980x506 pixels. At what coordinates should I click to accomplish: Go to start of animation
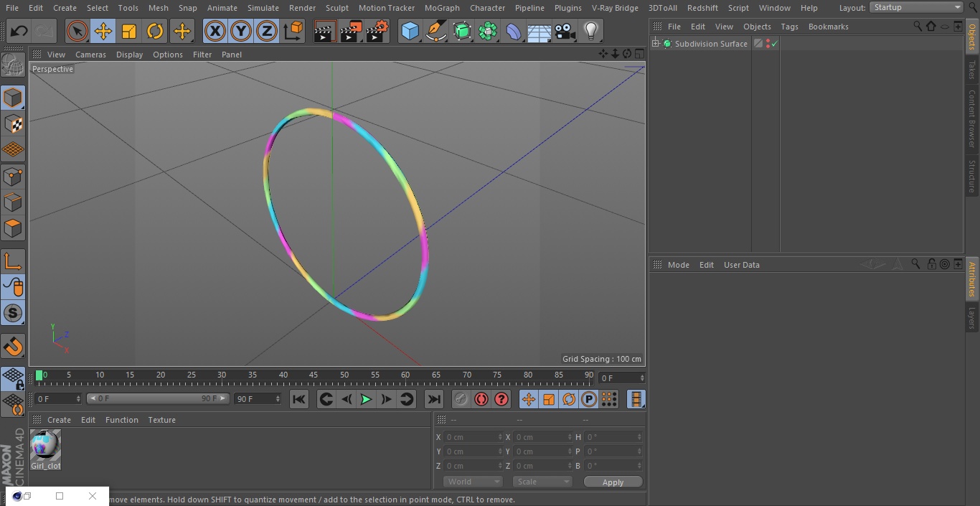click(299, 400)
